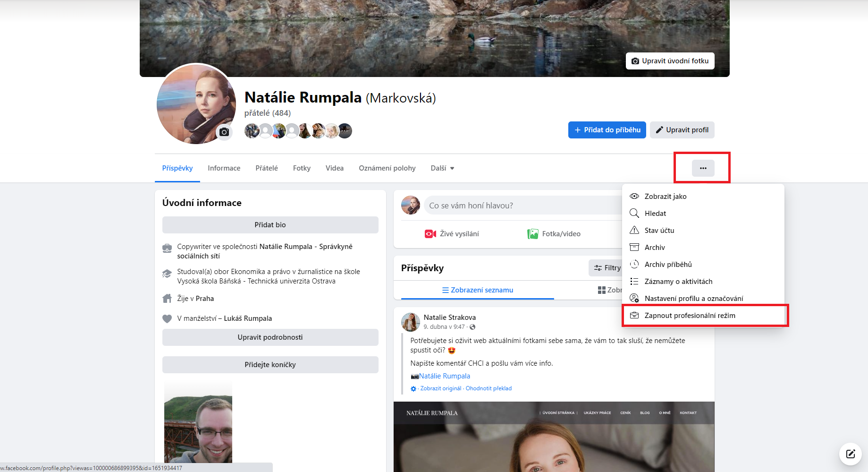The height and width of the screenshot is (472, 868).
Task: Click Zobrazit originál link
Action: point(441,388)
